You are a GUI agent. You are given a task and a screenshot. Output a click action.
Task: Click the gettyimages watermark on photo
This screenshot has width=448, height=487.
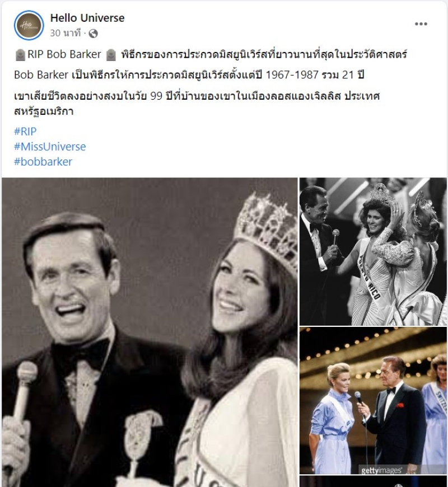point(381,471)
